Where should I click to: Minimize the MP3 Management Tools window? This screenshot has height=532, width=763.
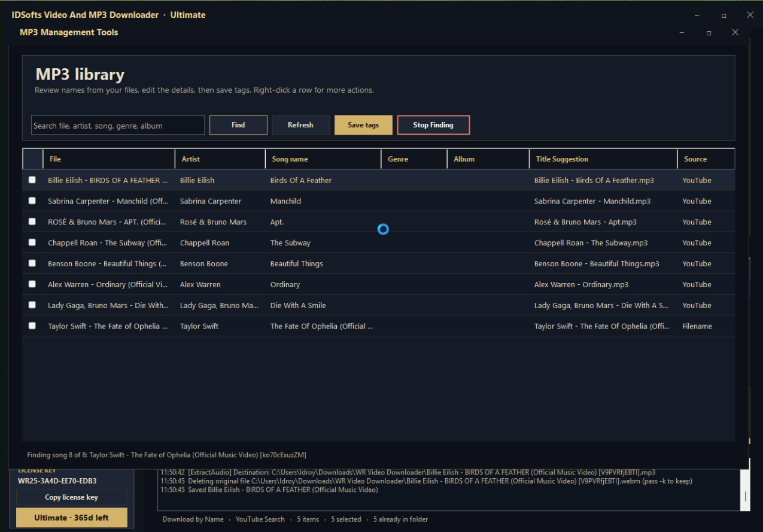682,32
